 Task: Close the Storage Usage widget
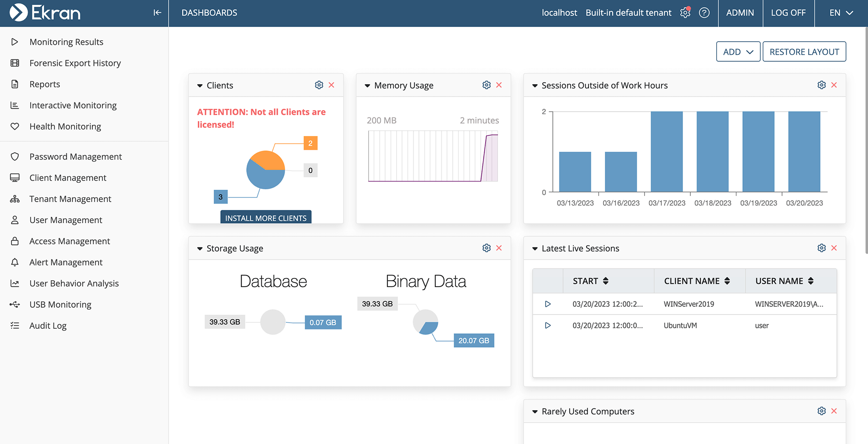(499, 248)
